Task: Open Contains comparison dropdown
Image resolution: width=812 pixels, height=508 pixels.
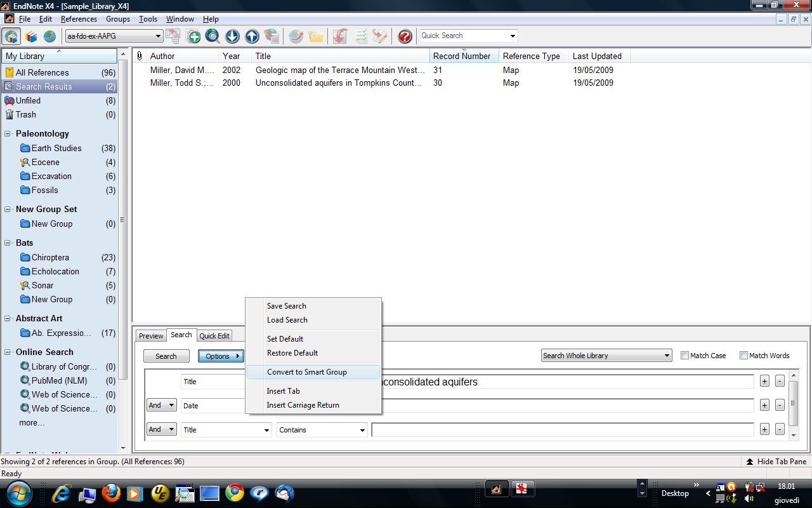Action: click(x=322, y=430)
